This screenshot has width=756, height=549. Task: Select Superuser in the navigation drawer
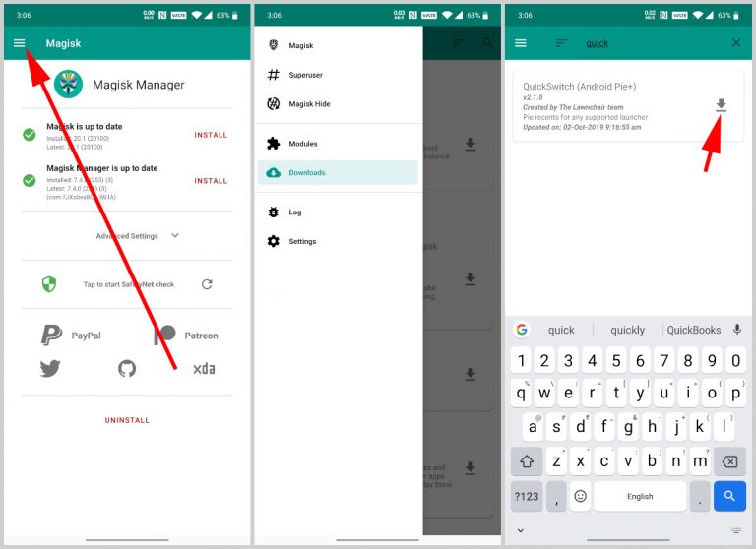coord(339,75)
